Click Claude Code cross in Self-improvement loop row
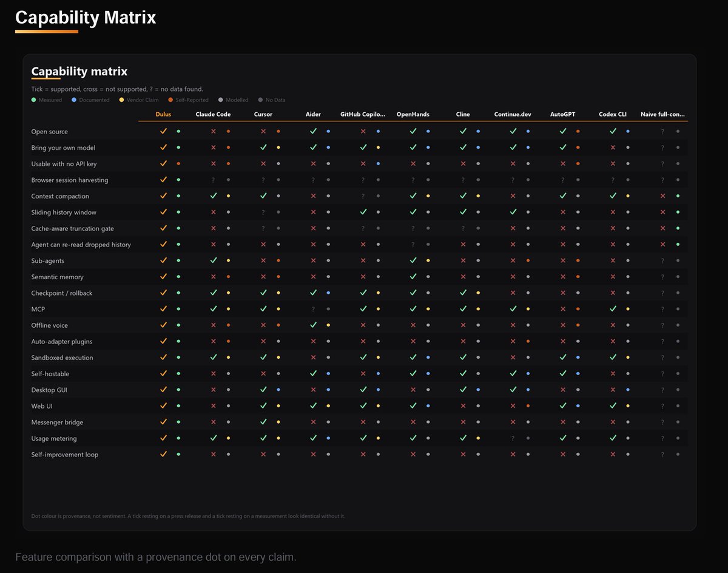This screenshot has height=573, width=728. pyautogui.click(x=214, y=454)
